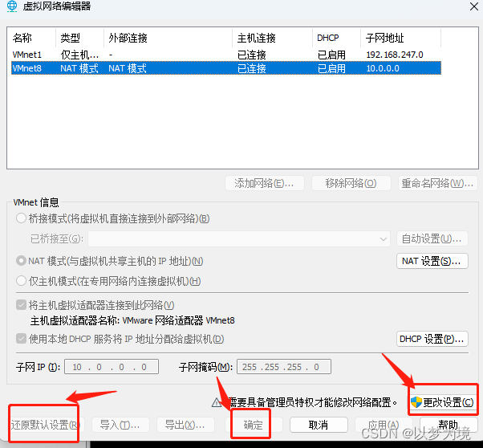Toggle 使用本地 DHCP 服务 checkbox
Viewport: 483px width, 448px height.
pos(21,339)
